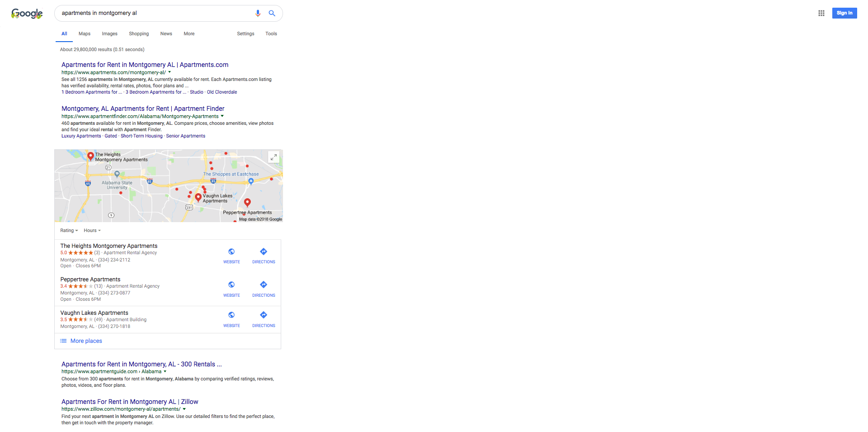Open website icon for The Heights Montgomery
Viewport: 868px width, 432px height.
(231, 252)
